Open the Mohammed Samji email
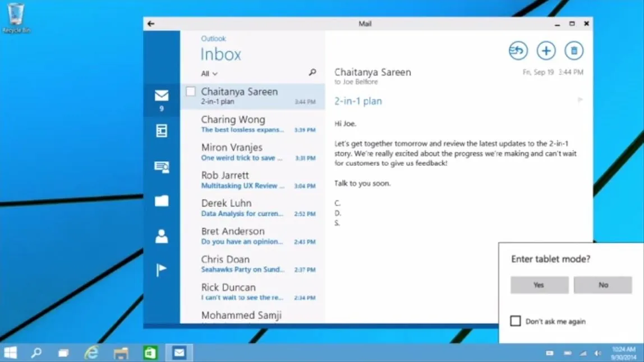The image size is (644, 362). [252, 315]
